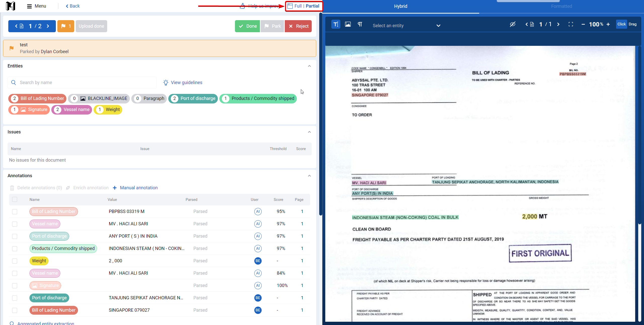Screen dimensions: 644x325
Task: Open the Select an entity dropdown
Action: click(406, 25)
